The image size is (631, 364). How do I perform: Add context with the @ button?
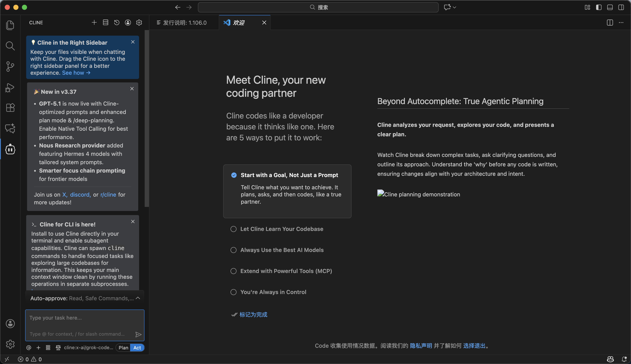pyautogui.click(x=29, y=347)
